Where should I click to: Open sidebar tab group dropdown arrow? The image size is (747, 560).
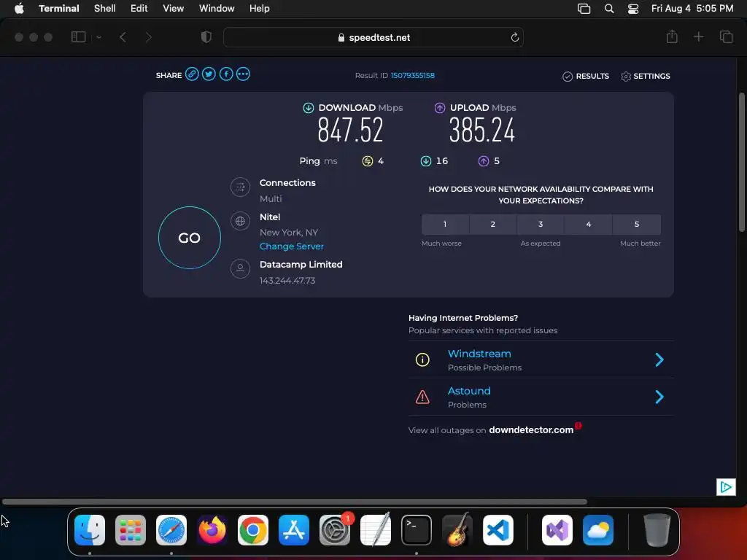[98, 36]
